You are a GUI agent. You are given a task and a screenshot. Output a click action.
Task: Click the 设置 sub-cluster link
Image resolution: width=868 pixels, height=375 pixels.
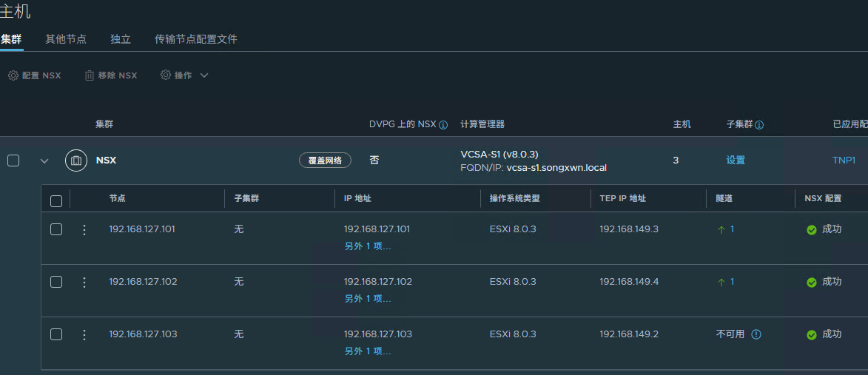(x=736, y=160)
